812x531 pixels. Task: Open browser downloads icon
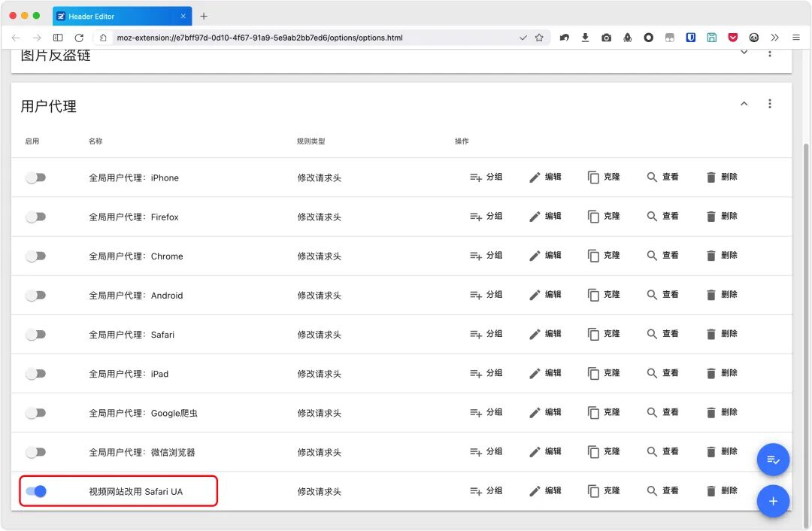[585, 38]
